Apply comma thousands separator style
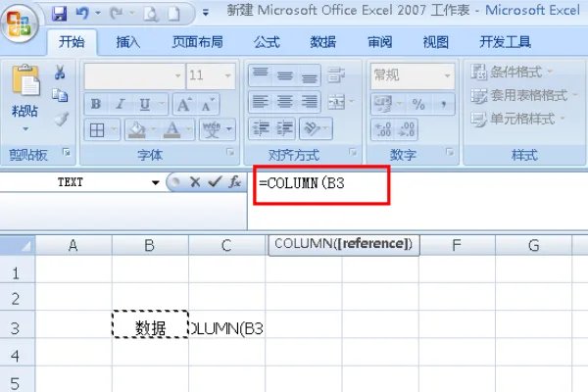This screenshot has height=392, width=588. click(x=443, y=104)
